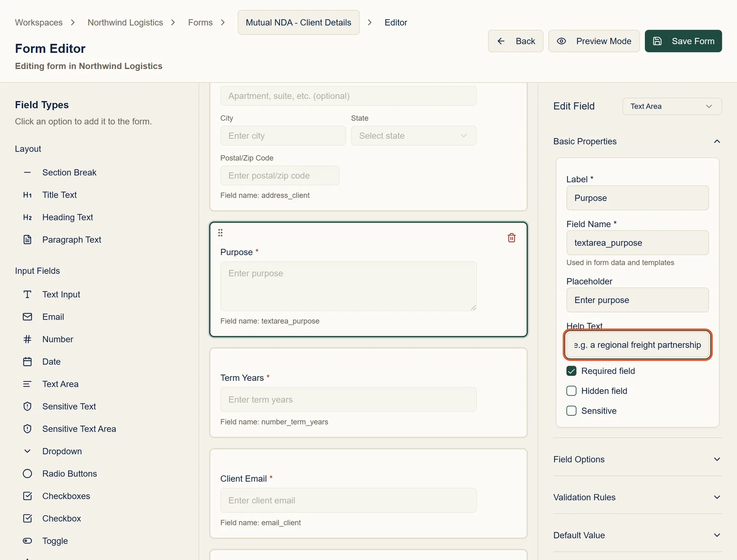This screenshot has height=560, width=737.
Task: Select Mutual NDA - Client Details breadcrumb
Action: coord(298,23)
